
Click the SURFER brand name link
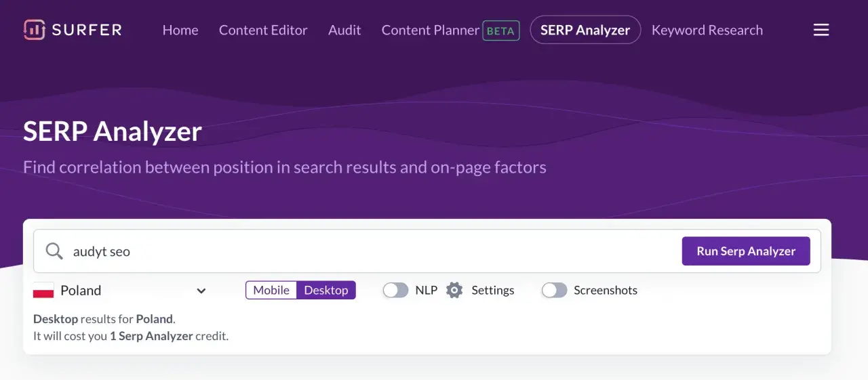click(87, 30)
